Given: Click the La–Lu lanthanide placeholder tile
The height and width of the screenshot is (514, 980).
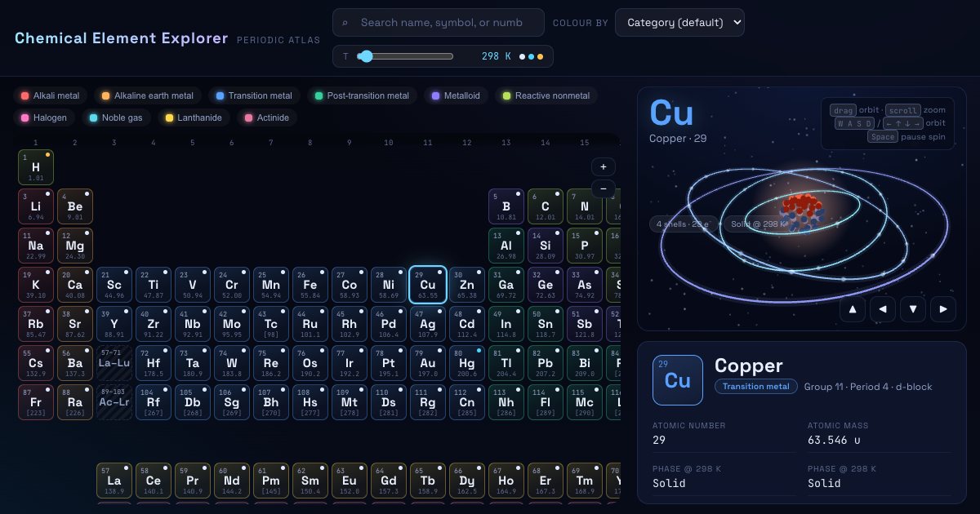Looking at the screenshot, I should pos(114,363).
